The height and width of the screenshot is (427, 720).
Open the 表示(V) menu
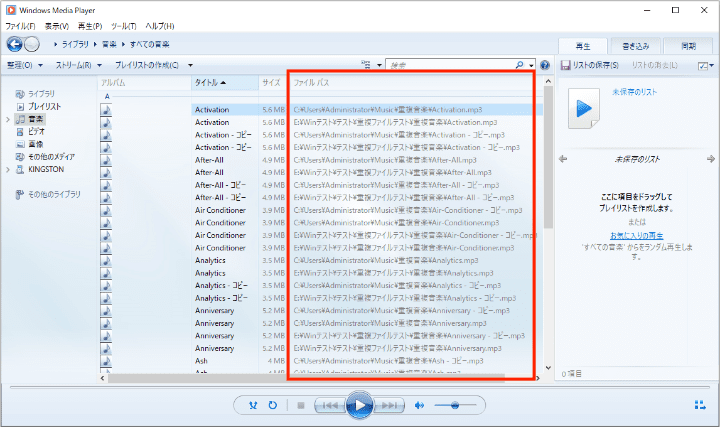56,26
